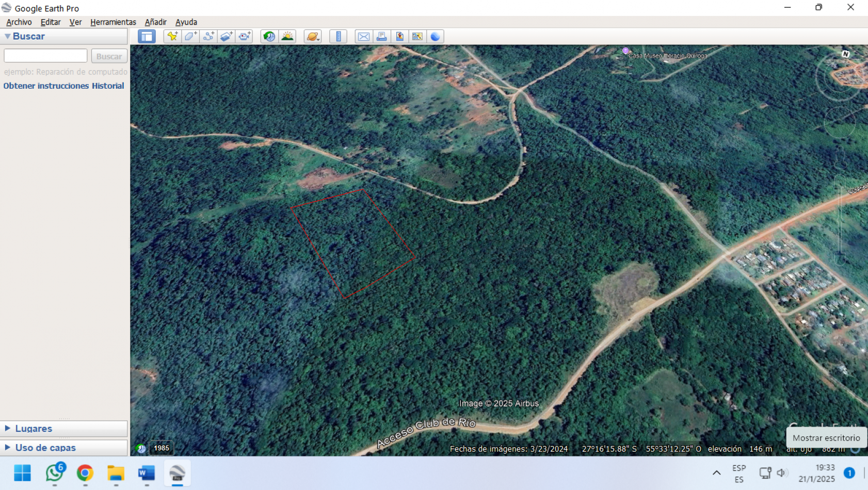Select the Add Polygon tool
868x490 pixels.
pos(190,36)
